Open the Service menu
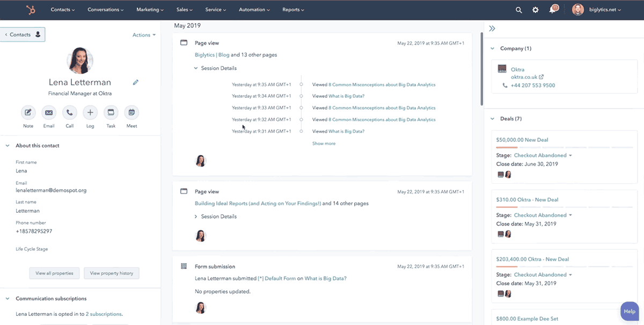 tap(216, 10)
